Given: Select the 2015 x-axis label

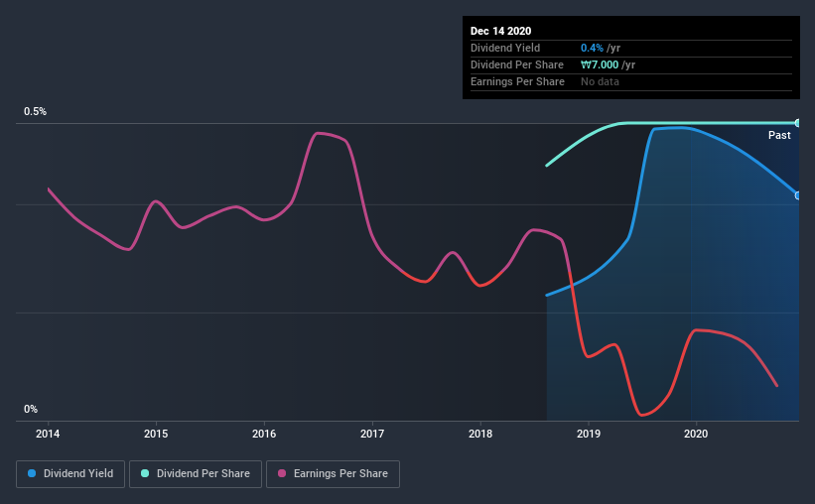Looking at the screenshot, I should click(x=156, y=434).
